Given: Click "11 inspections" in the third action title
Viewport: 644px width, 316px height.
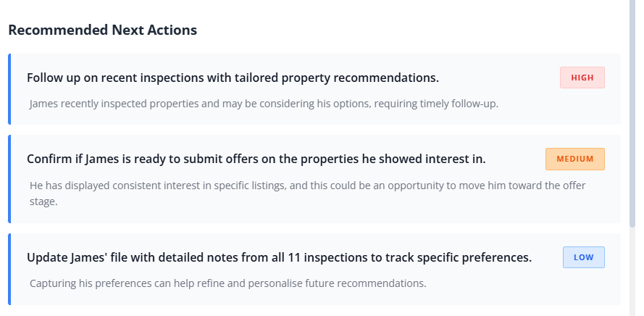Looking at the screenshot, I should 325,257.
